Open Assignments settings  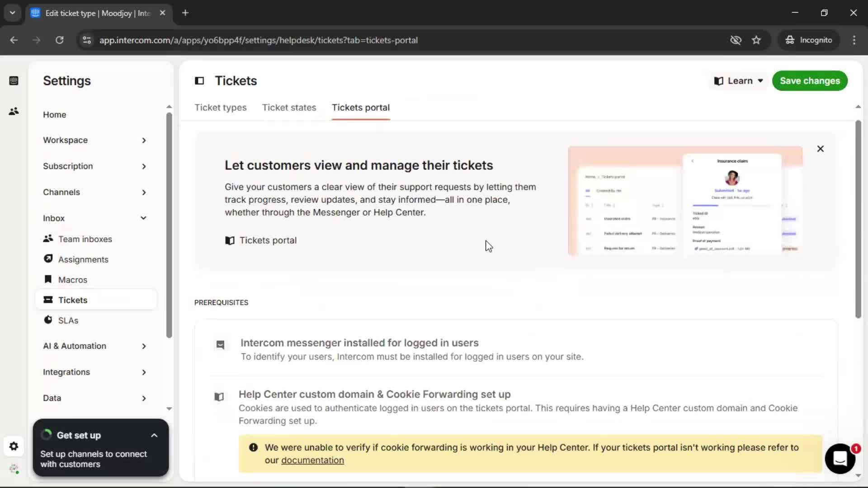pos(83,259)
